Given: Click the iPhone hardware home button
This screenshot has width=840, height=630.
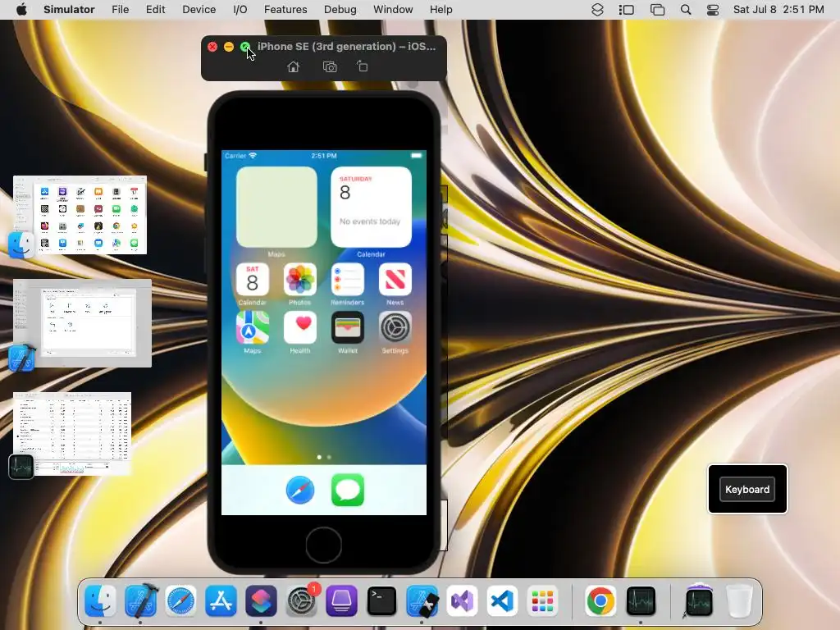Looking at the screenshot, I should coord(323,545).
